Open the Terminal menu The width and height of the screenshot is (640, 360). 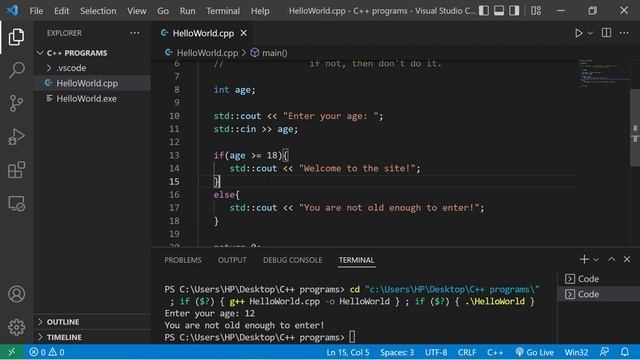[x=223, y=11]
